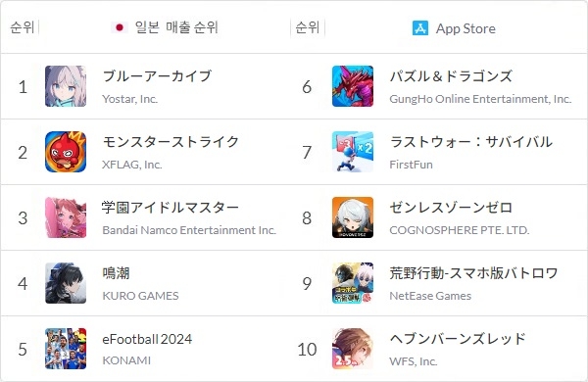Select the ラストウォー:サバイバル app icon
This screenshot has width=588, height=382.
tap(353, 152)
